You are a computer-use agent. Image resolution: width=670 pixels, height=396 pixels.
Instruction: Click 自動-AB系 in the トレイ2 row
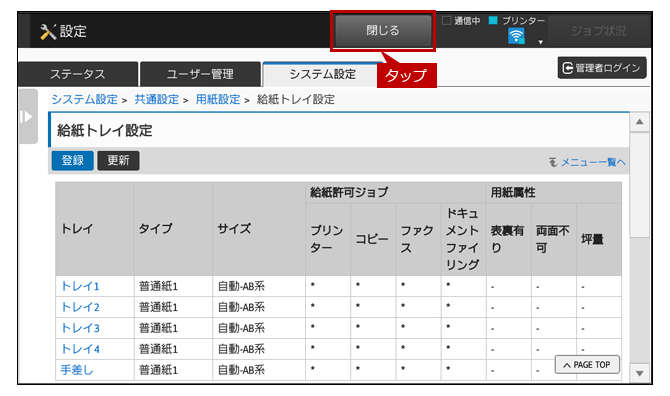click(241, 307)
